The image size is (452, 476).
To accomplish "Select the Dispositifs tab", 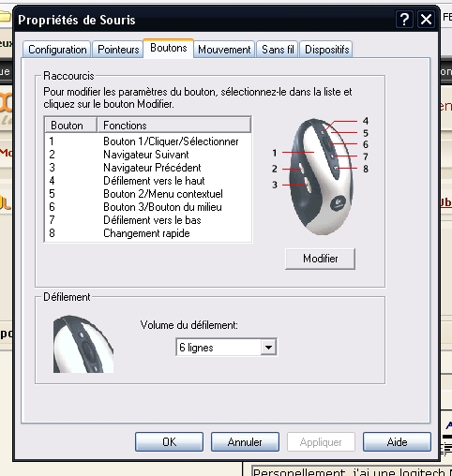I will coord(326,50).
